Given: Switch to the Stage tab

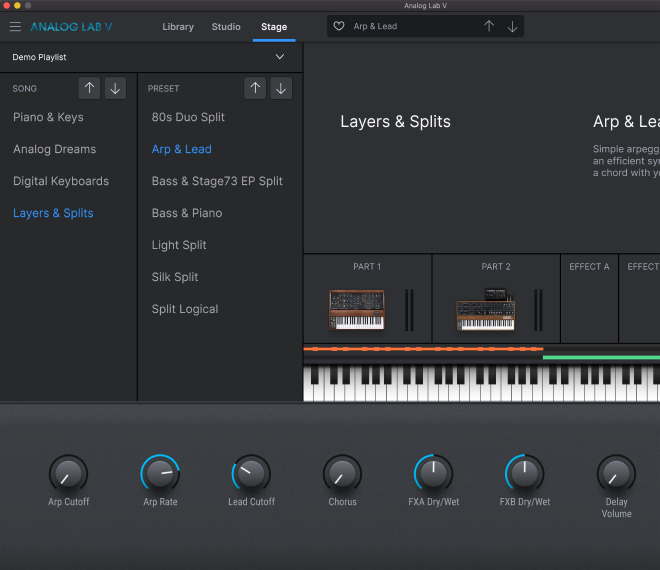Looking at the screenshot, I should [274, 27].
